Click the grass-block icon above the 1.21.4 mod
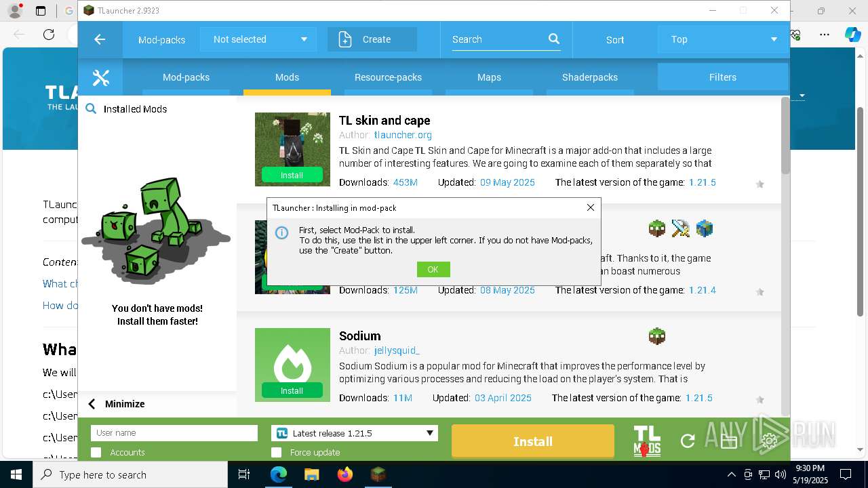This screenshot has height=488, width=868. [657, 228]
